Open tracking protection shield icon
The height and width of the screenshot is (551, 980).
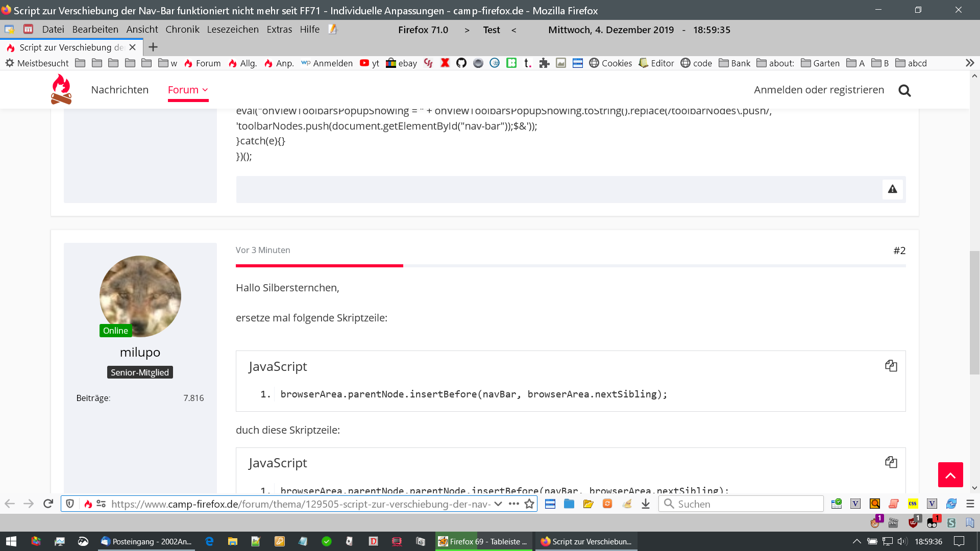tap(70, 504)
